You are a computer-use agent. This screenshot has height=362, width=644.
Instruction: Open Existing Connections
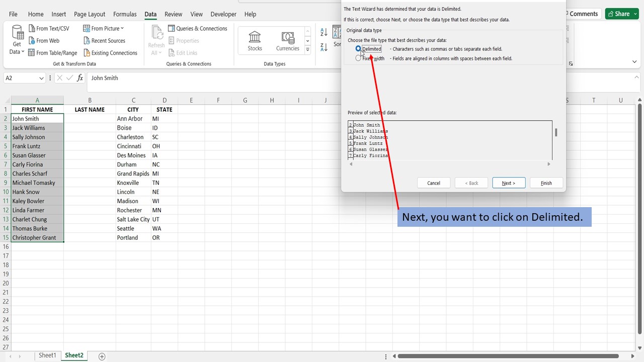click(110, 53)
